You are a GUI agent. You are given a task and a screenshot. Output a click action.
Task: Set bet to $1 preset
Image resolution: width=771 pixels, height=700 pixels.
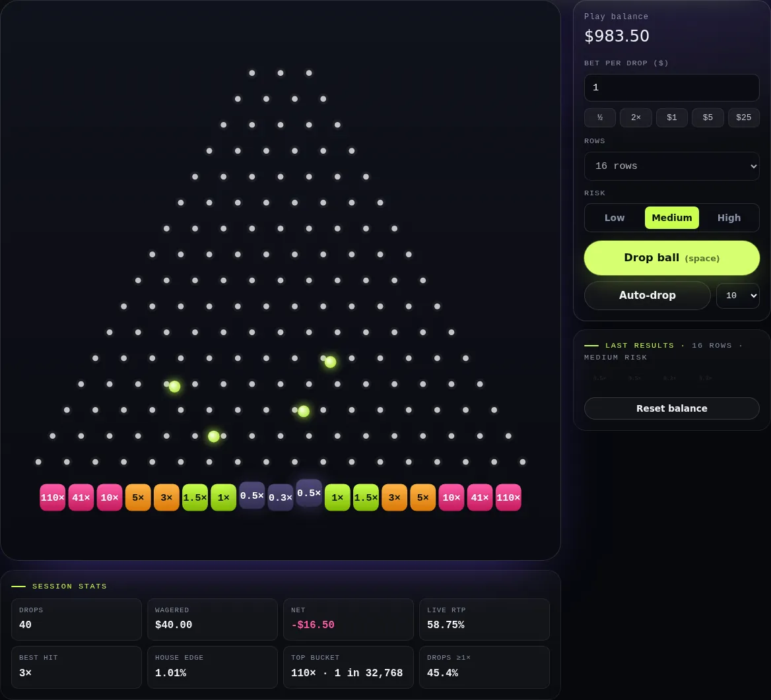click(672, 117)
